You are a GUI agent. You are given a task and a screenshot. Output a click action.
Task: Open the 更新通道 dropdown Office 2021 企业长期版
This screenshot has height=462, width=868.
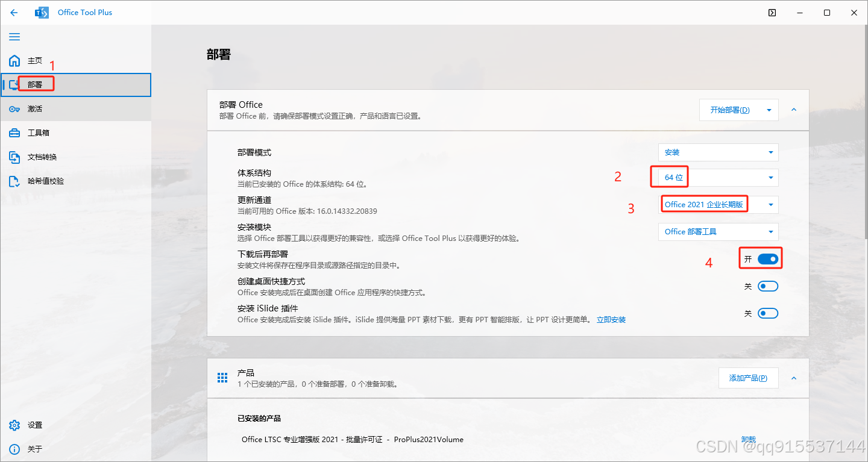click(x=718, y=205)
